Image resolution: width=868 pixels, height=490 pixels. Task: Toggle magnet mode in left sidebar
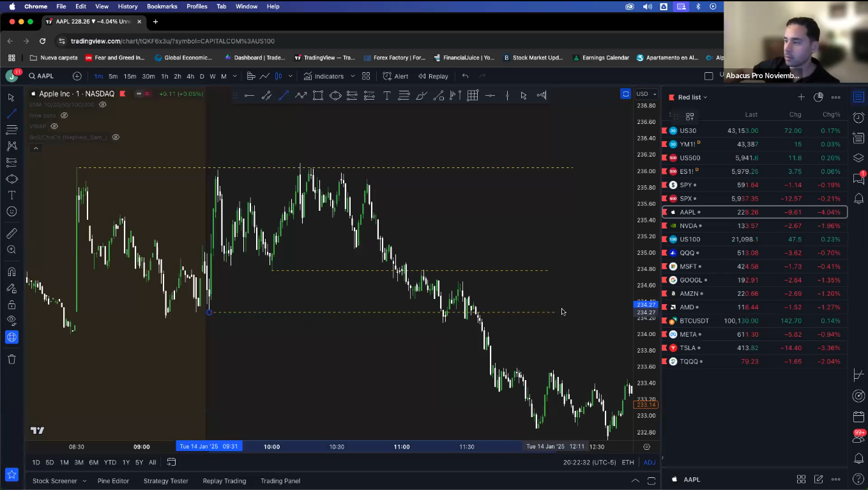pos(11,272)
